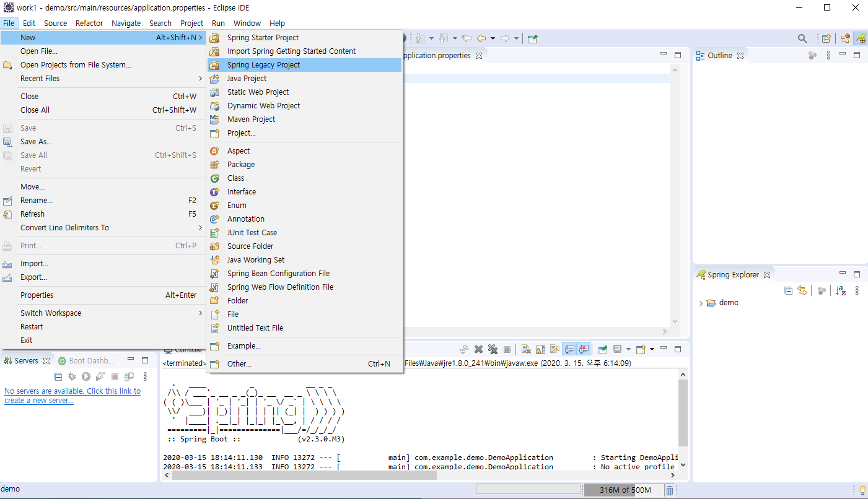Click the publish to server icon
Image resolution: width=868 pixels, height=499 pixels.
pyautogui.click(x=129, y=376)
